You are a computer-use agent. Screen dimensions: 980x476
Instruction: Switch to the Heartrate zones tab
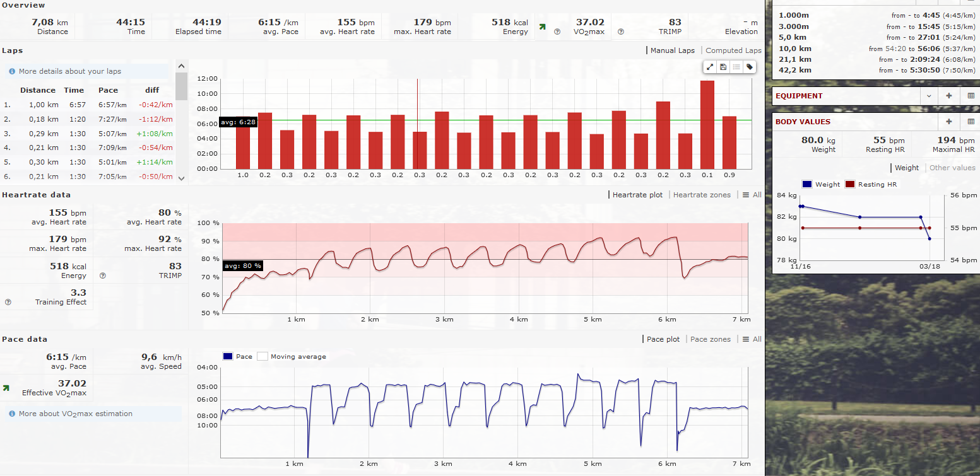[702, 195]
